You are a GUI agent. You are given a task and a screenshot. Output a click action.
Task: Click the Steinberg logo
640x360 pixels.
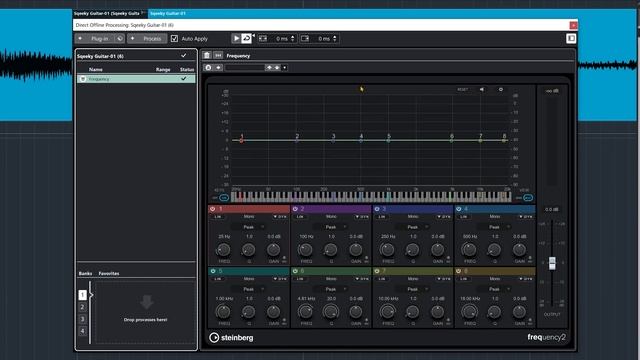(x=231, y=338)
